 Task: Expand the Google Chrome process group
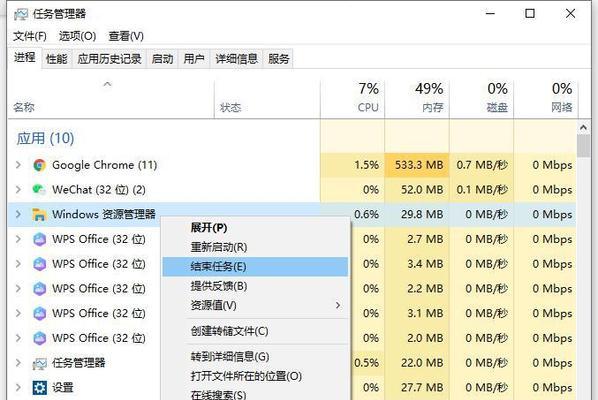click(18, 165)
